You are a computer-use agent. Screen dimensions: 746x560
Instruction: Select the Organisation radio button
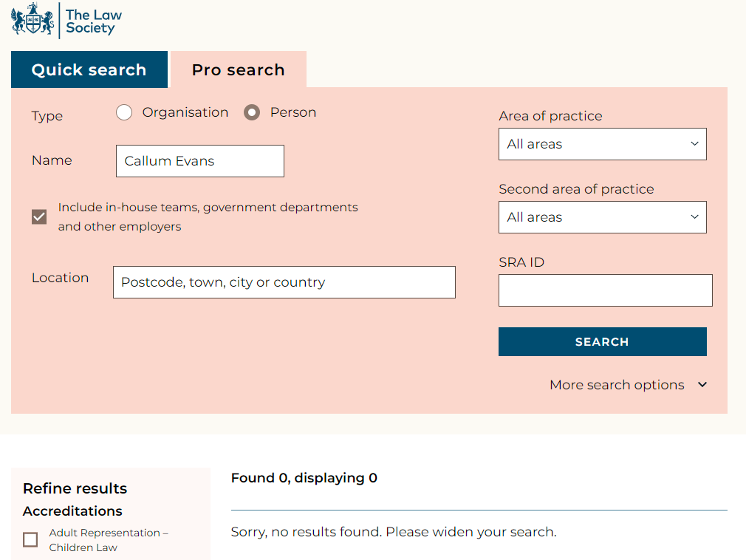pyautogui.click(x=124, y=113)
